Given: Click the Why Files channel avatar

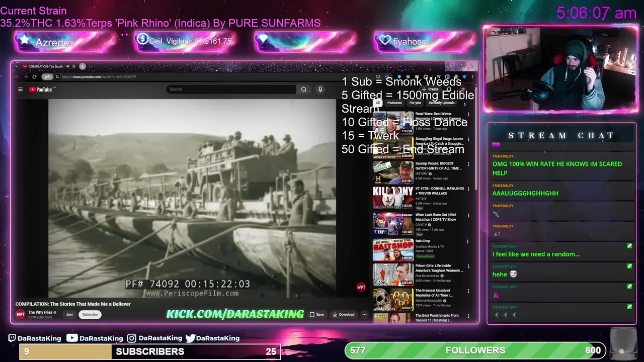Looking at the screenshot, I should click(x=20, y=315).
